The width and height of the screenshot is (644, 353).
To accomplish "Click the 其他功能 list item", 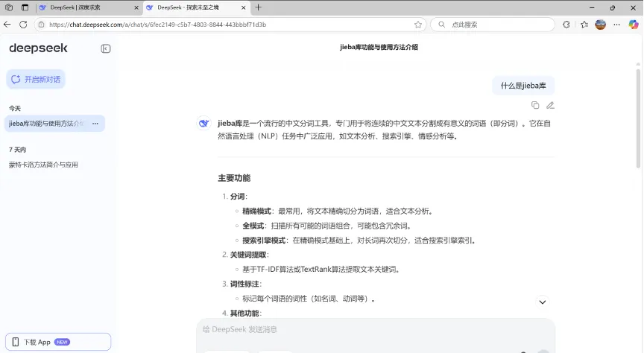I will click(244, 314).
